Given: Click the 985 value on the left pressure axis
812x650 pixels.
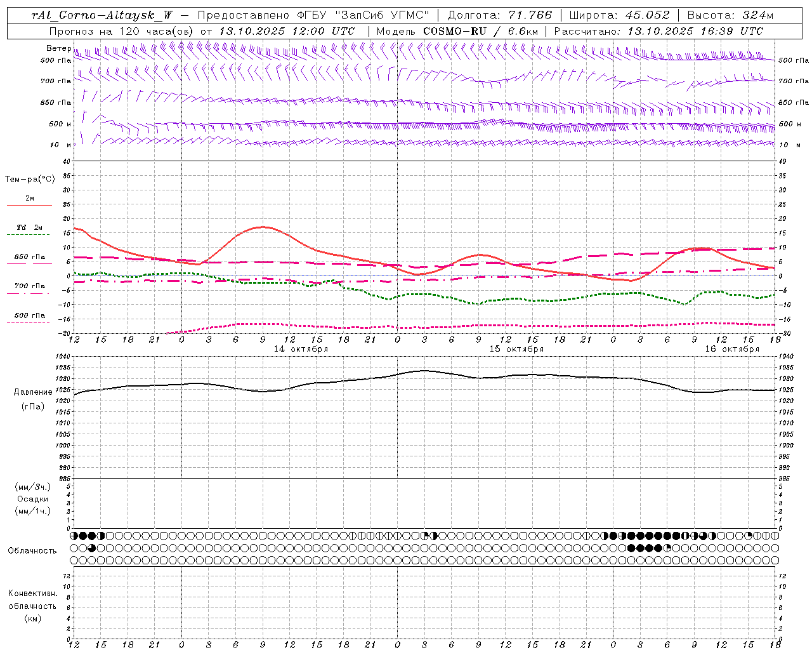Looking at the screenshot, I should [x=65, y=479].
